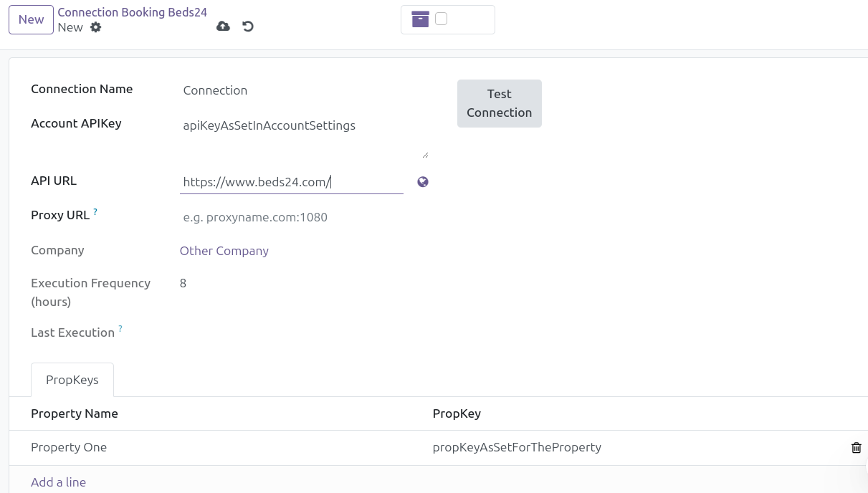The width and height of the screenshot is (868, 493).
Task: Click the Account APIKey textarea resize handle
Action: click(425, 154)
